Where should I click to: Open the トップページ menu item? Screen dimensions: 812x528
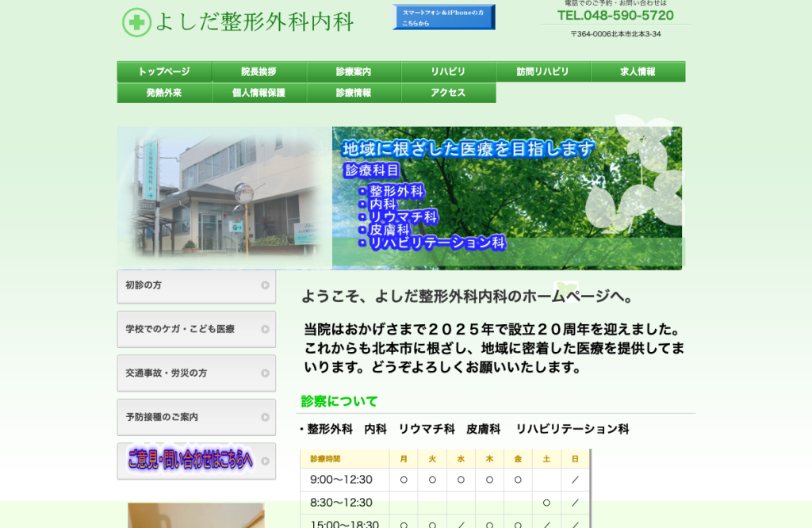164,71
